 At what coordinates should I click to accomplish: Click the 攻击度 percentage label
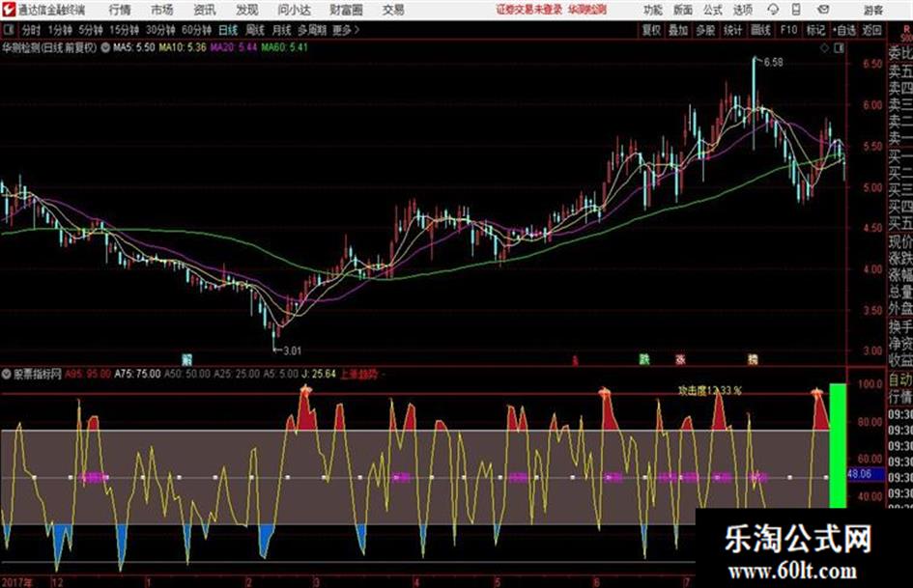pos(709,390)
